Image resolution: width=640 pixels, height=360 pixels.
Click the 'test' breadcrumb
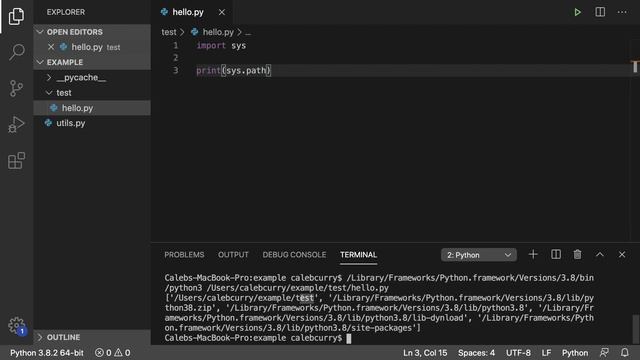click(169, 32)
